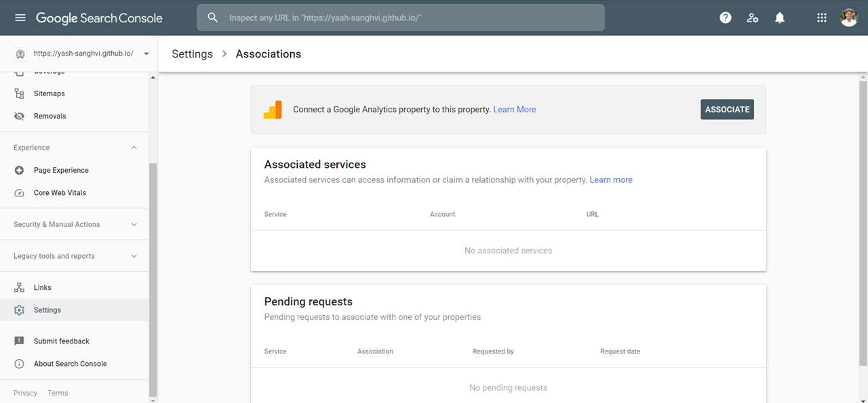The width and height of the screenshot is (868, 403).
Task: Open user settings and permissions icon
Action: coord(753,18)
